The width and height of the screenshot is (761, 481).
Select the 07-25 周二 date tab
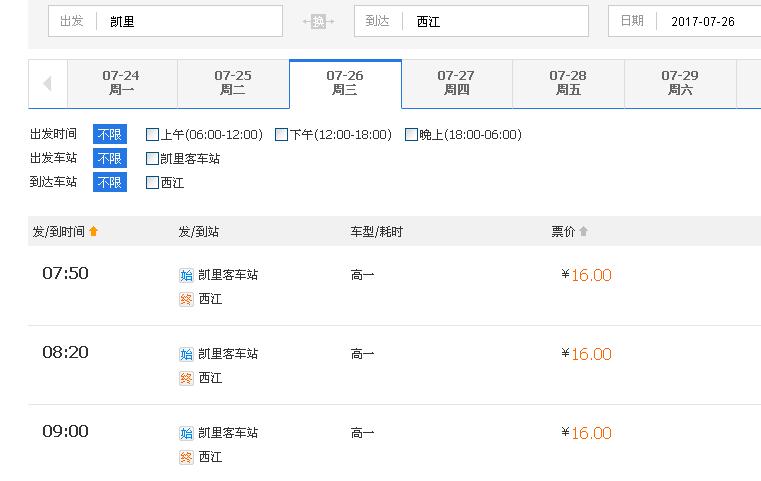233,83
